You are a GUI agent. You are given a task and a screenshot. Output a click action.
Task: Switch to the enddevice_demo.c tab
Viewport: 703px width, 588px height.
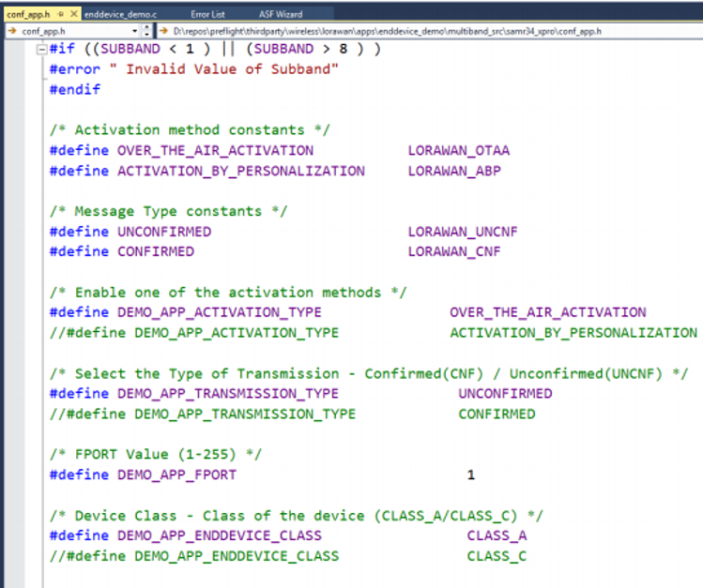click(120, 14)
